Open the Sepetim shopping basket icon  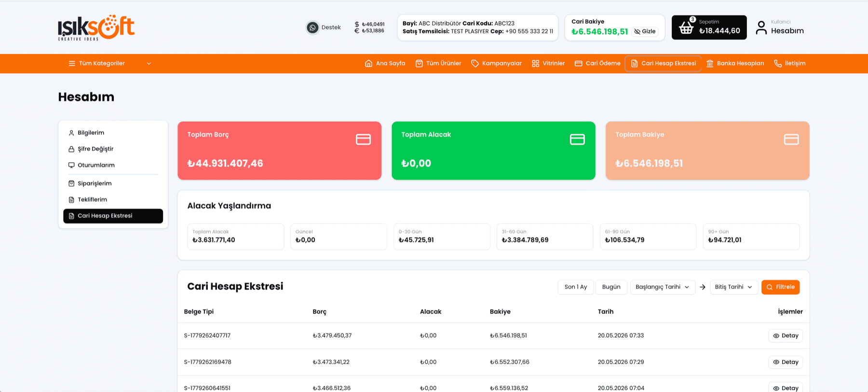(x=686, y=28)
